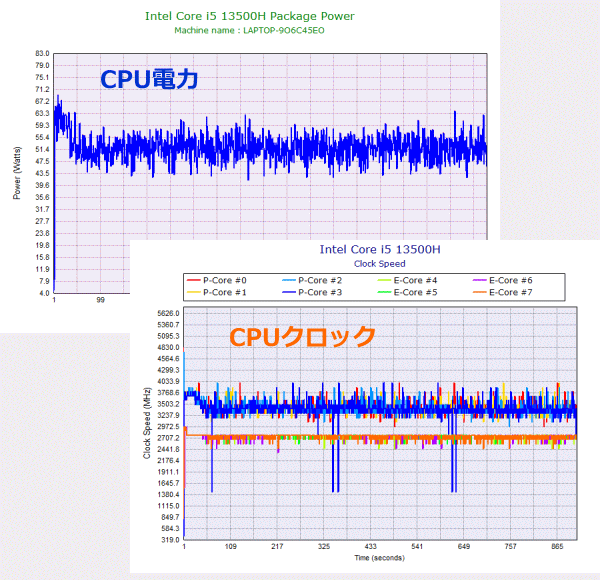Click the 5626.0 value on clock axis
The height and width of the screenshot is (580, 600).
(x=168, y=313)
